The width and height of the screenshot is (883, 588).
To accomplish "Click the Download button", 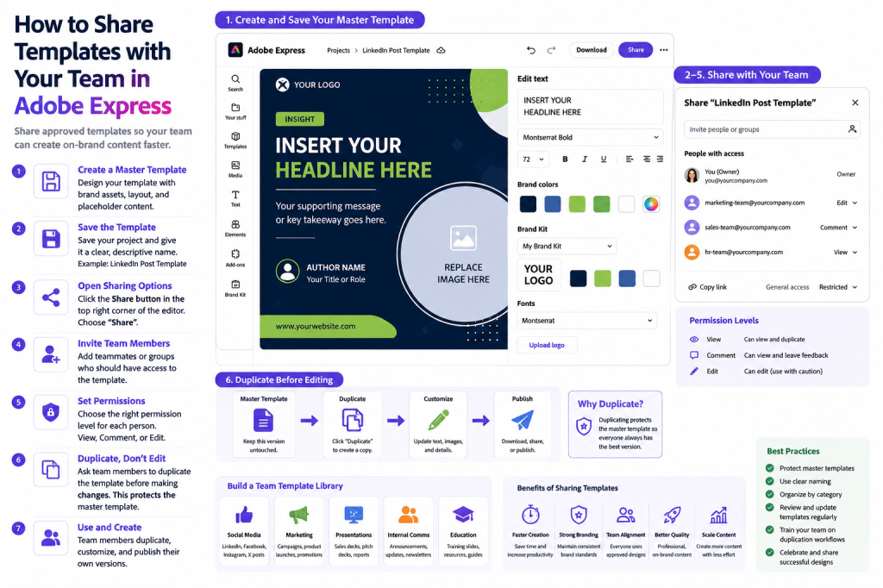I will click(592, 49).
